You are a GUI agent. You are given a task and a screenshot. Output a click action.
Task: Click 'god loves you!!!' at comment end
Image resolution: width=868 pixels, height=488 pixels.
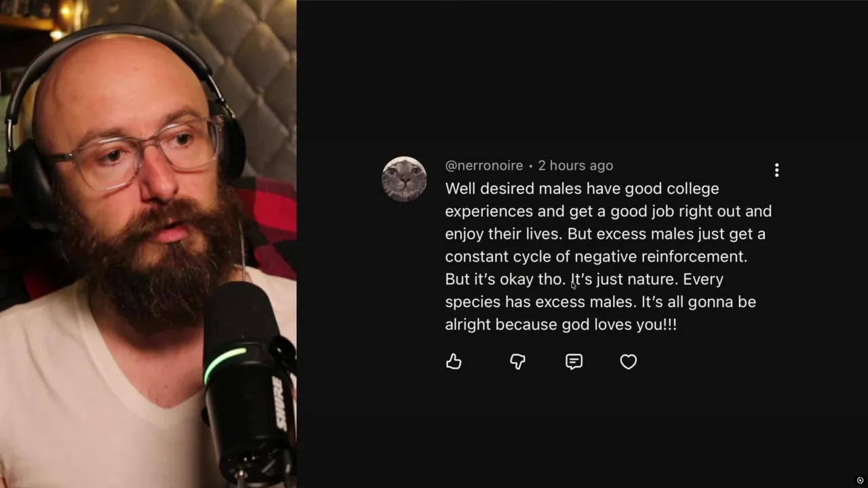point(619,325)
